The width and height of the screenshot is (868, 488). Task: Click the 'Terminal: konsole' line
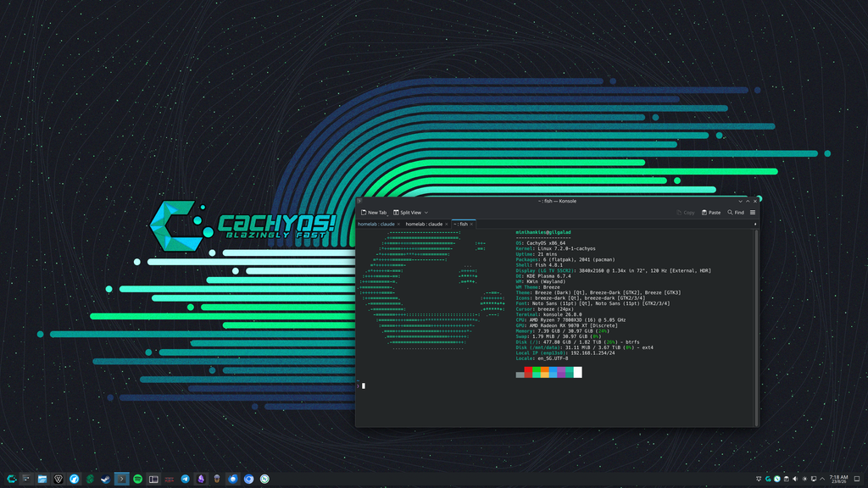click(548, 315)
